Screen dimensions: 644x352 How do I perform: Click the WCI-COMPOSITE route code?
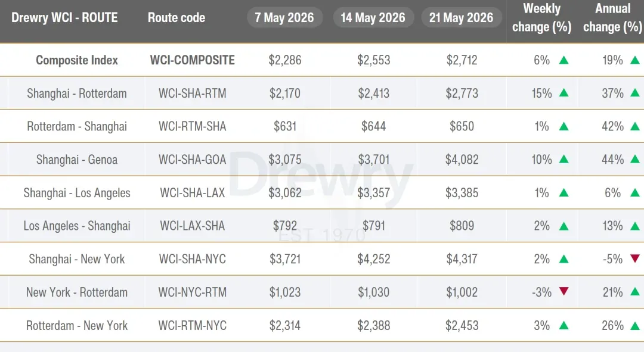(192, 60)
